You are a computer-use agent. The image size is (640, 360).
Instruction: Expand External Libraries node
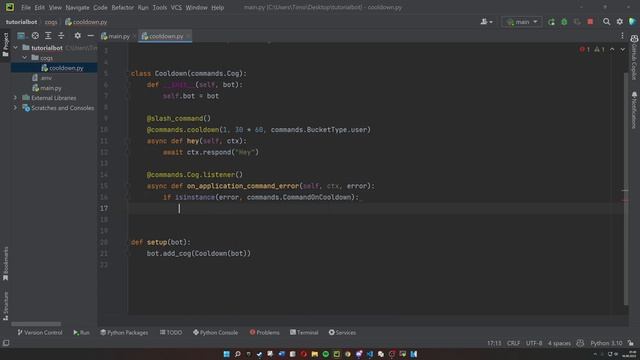click(16, 98)
